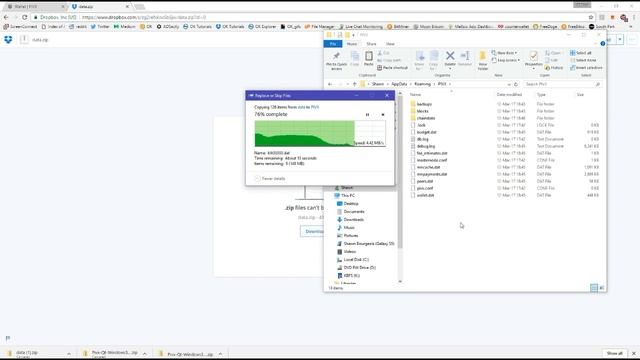
Task: Create a New folder from the ribbon
Action: 483,61
